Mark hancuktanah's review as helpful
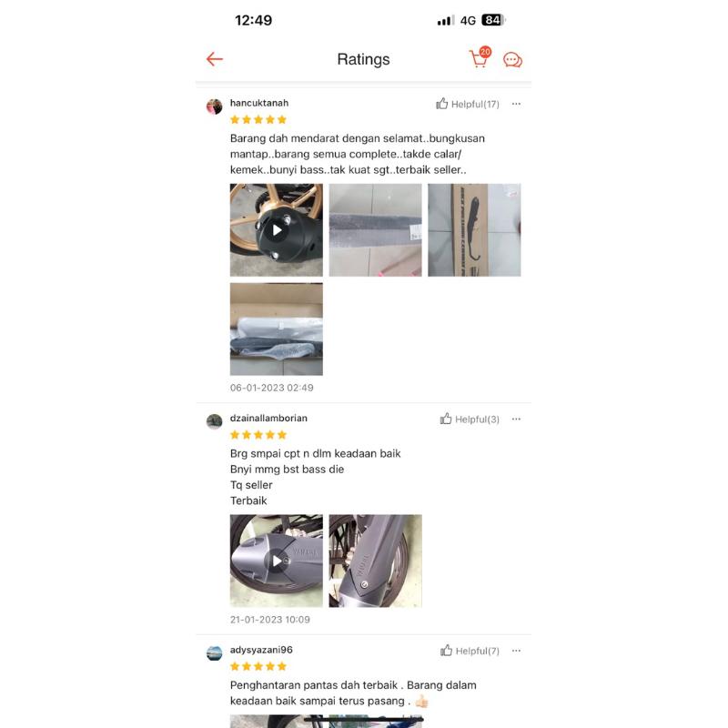 click(467, 104)
